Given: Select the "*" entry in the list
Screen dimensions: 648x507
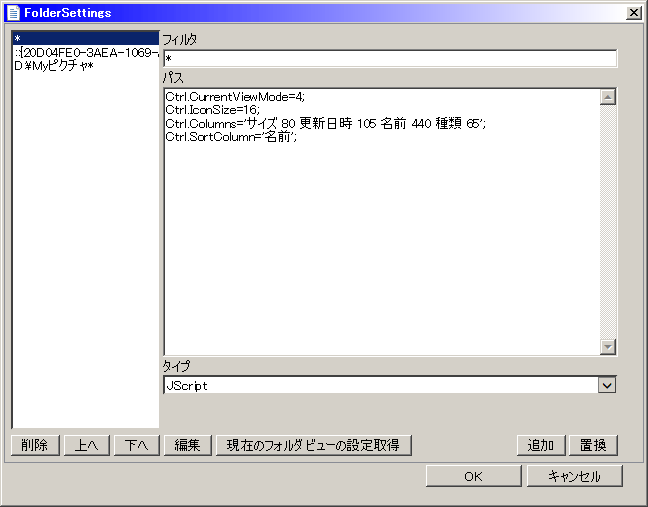Looking at the screenshot, I should pos(85,38).
